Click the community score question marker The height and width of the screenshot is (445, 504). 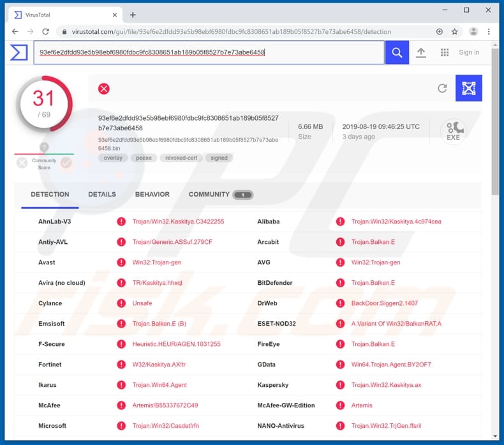(44, 147)
